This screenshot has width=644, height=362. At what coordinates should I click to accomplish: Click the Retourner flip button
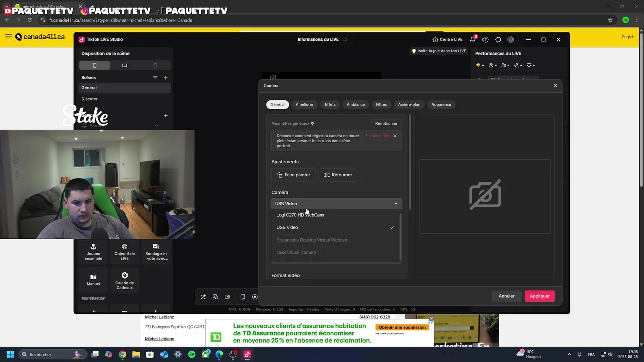point(338,175)
